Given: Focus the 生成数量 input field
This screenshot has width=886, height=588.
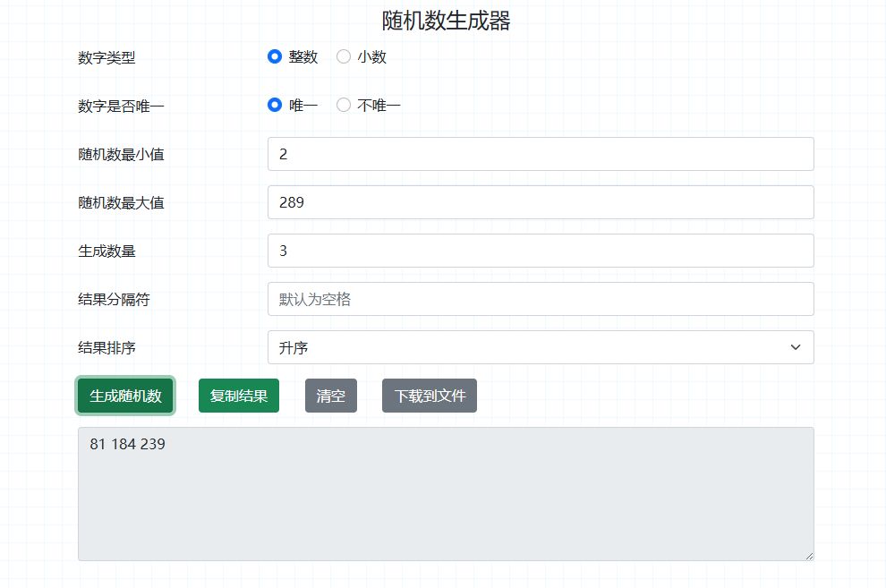Looking at the screenshot, I should (541, 251).
